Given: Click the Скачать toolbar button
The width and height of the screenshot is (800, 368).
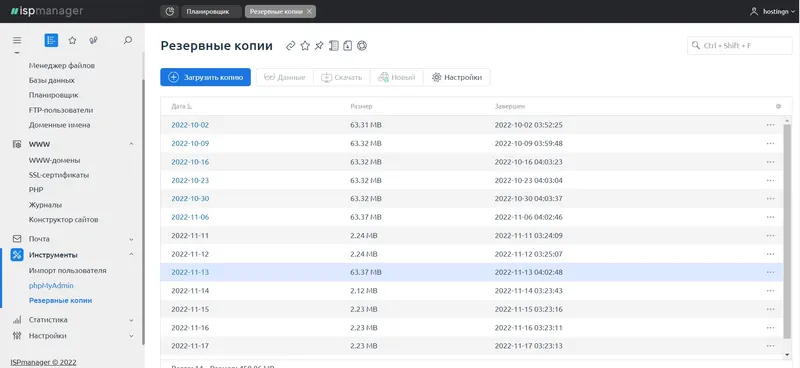Looking at the screenshot, I should coord(341,77).
